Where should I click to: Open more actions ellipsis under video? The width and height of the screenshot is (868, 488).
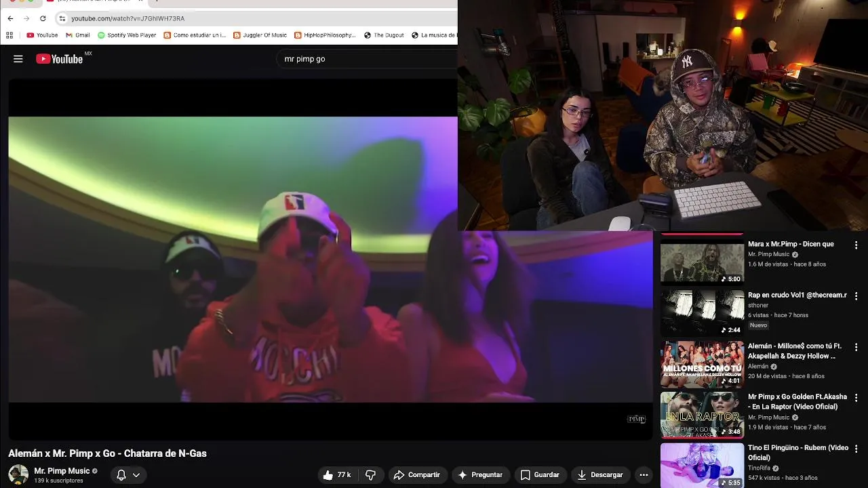(x=644, y=475)
